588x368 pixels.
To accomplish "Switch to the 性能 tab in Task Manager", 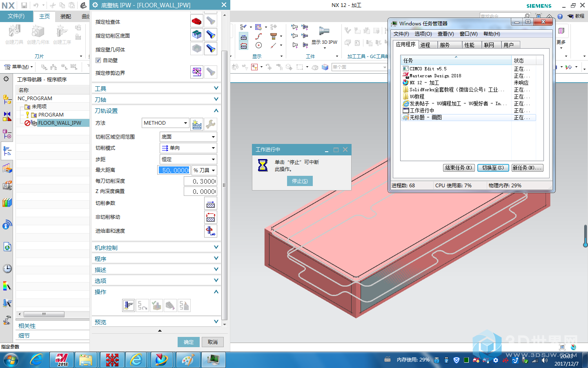I will (x=469, y=45).
